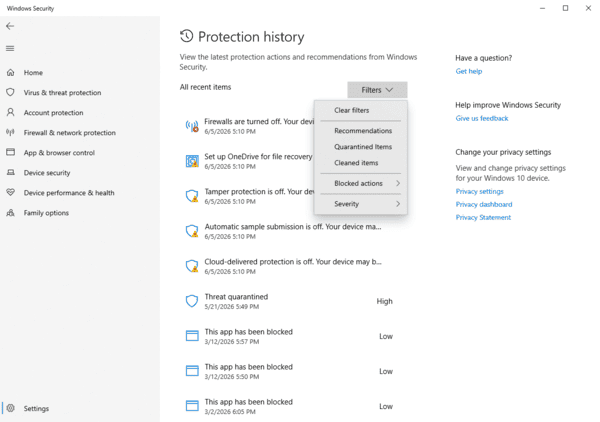Close the Windows Security window
600x422 pixels.
click(x=588, y=8)
